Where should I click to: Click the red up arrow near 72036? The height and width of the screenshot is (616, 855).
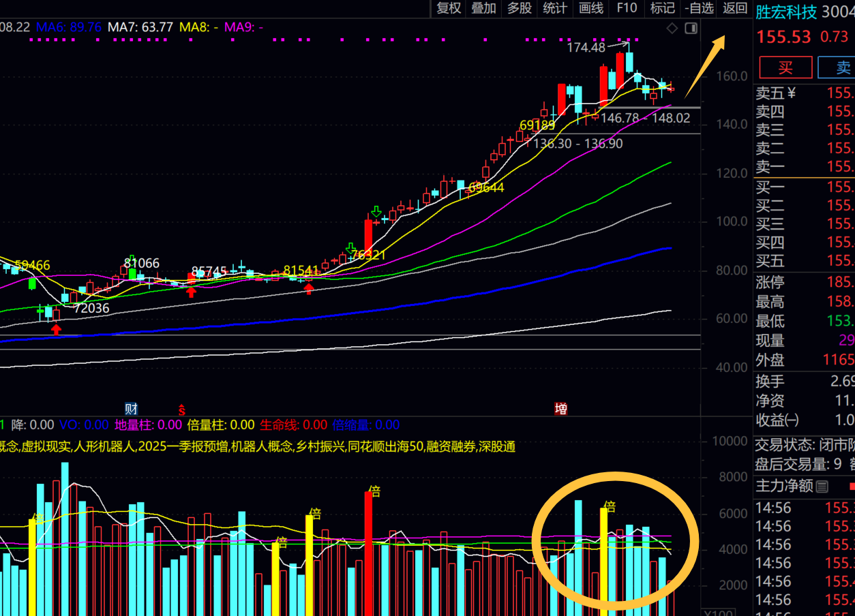(x=56, y=330)
